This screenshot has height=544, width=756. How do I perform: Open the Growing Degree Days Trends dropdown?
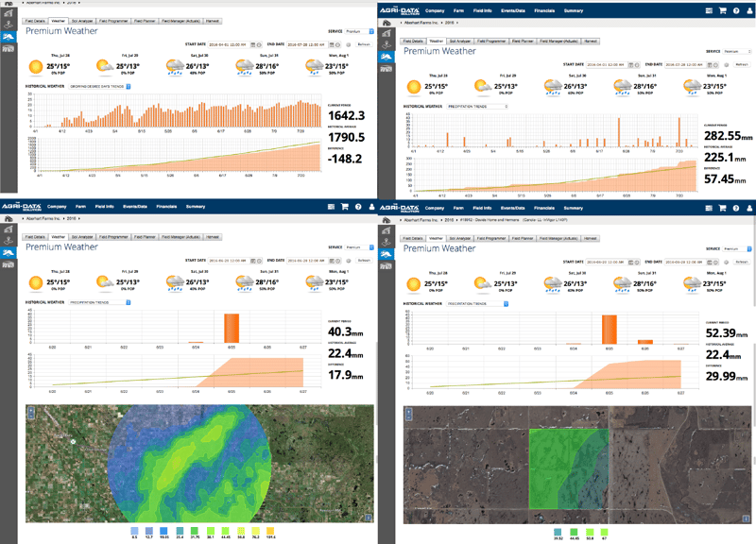click(x=97, y=87)
